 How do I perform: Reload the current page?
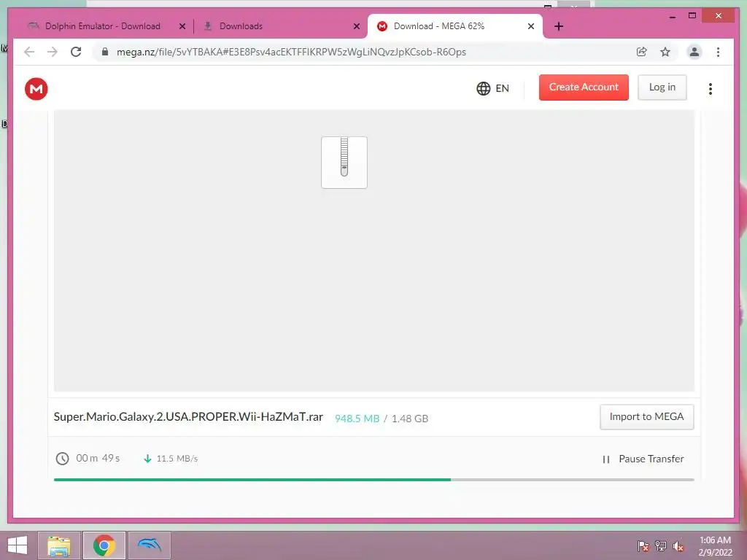pyautogui.click(x=76, y=52)
